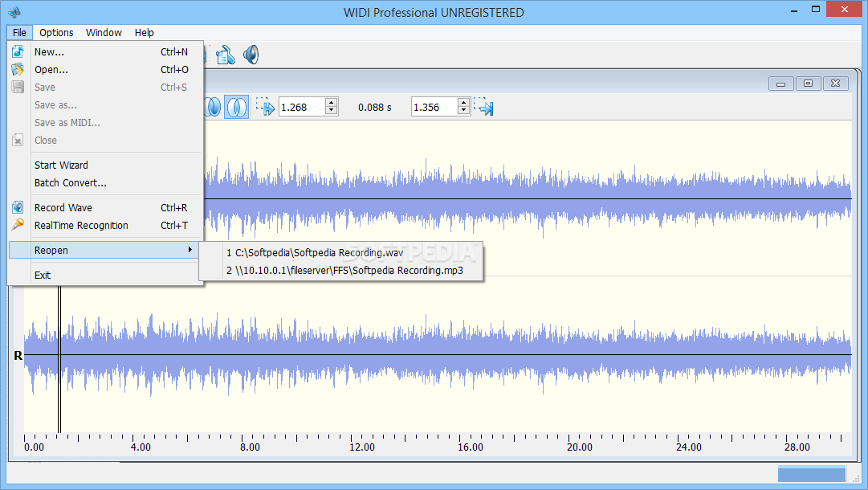
Task: Click the speaker audio icon in toolbar
Action: pyautogui.click(x=251, y=55)
